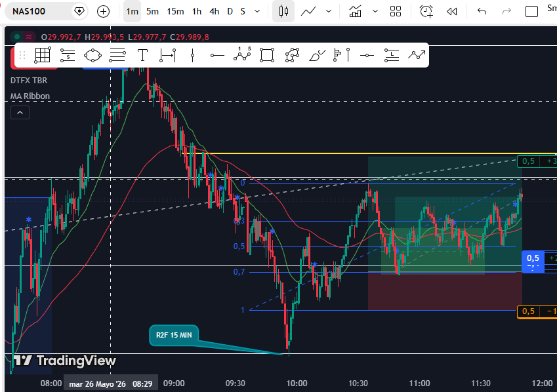Select the MA Ribbon indicator label
The width and height of the screenshot is (557, 392).
point(30,96)
